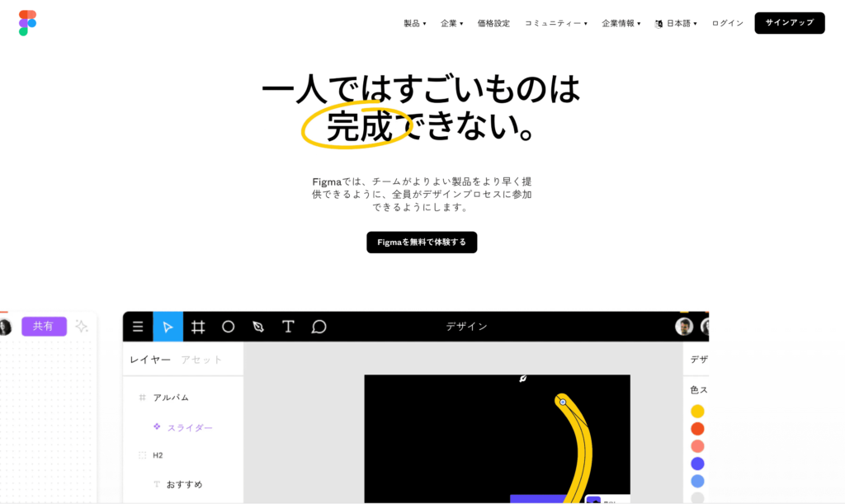Select the Ellipse shape tool
Screen dimensions: 845x504
(229, 327)
